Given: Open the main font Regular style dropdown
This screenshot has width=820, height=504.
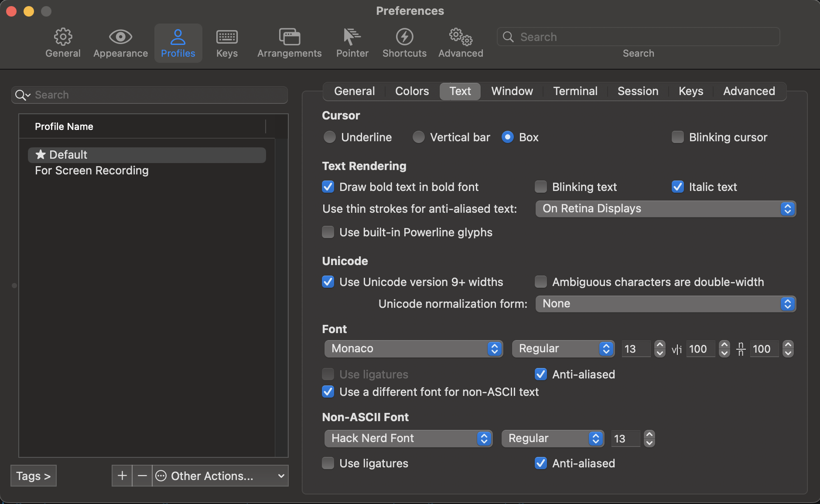Looking at the screenshot, I should coord(563,348).
